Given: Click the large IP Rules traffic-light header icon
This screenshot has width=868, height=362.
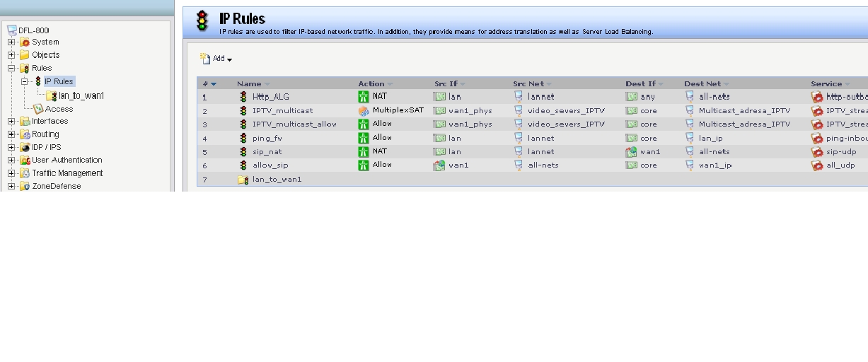Looking at the screenshot, I should (202, 21).
